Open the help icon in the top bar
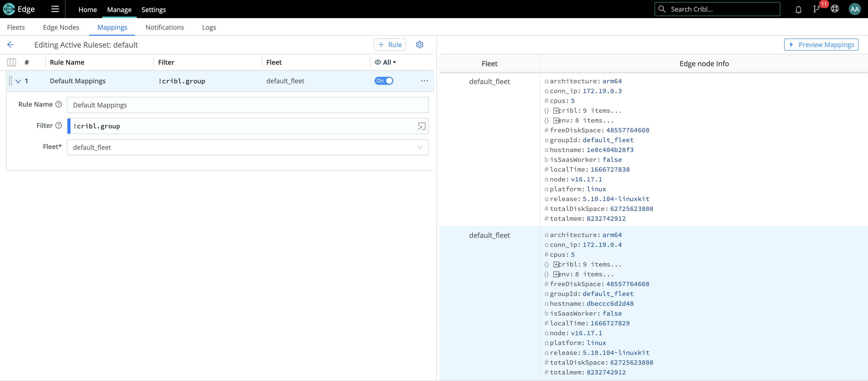868x381 pixels. coord(835,9)
